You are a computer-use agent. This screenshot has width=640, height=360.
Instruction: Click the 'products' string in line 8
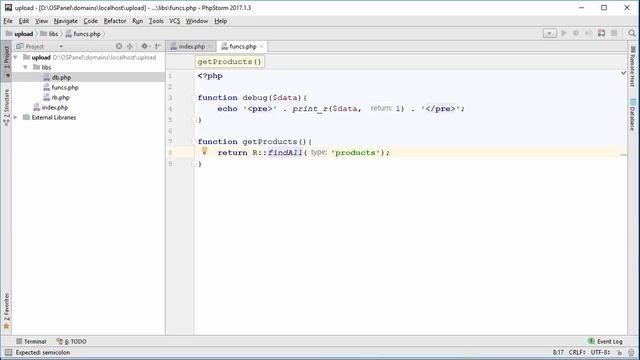(355, 153)
